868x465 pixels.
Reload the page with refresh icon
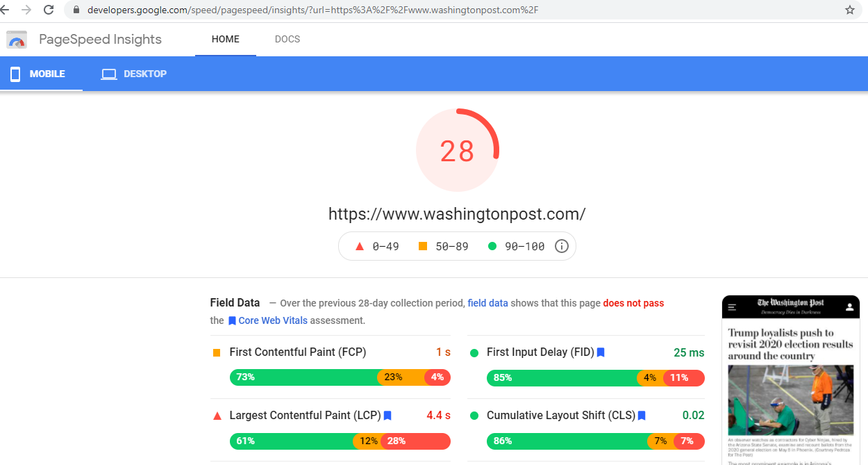(49, 10)
